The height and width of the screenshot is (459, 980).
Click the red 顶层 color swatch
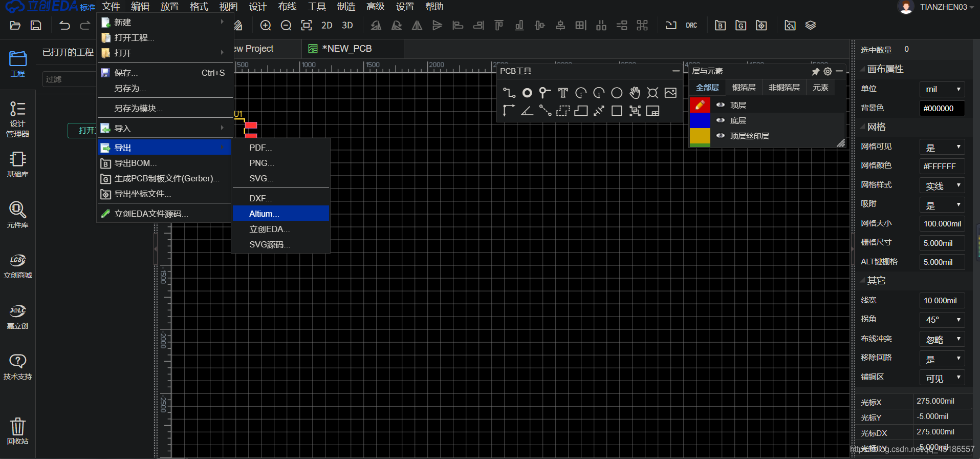(x=700, y=105)
